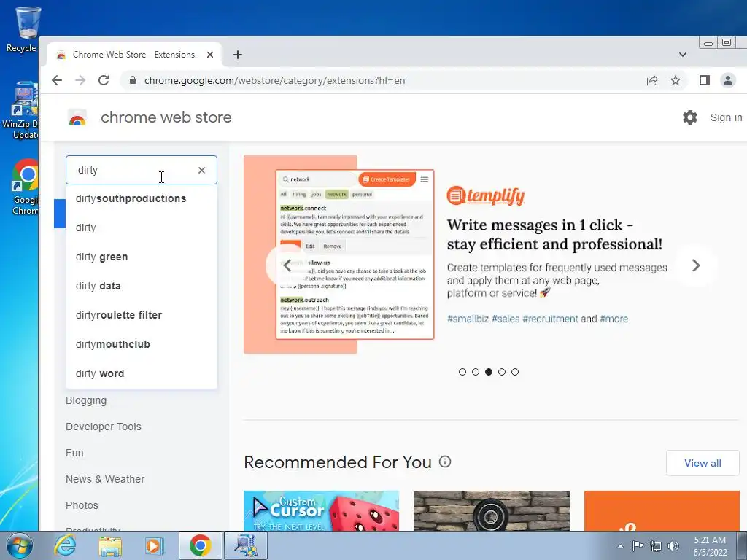Choose suggestion dirty green
This screenshot has height=560, width=747.
pos(142,257)
